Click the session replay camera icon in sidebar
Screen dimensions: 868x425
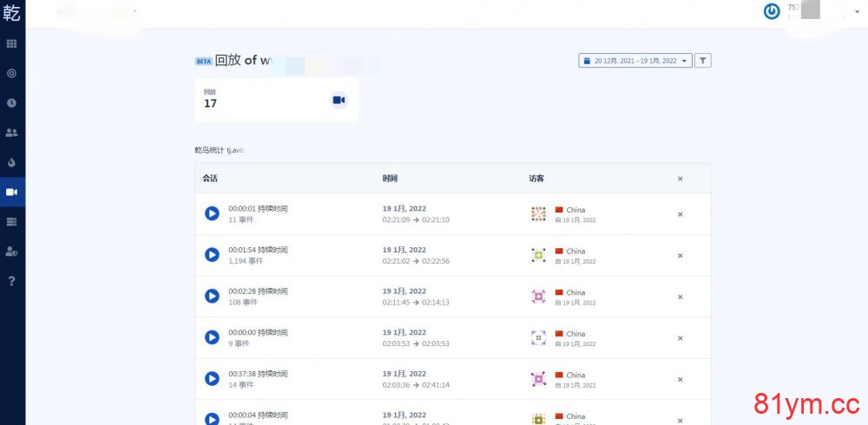click(x=11, y=192)
